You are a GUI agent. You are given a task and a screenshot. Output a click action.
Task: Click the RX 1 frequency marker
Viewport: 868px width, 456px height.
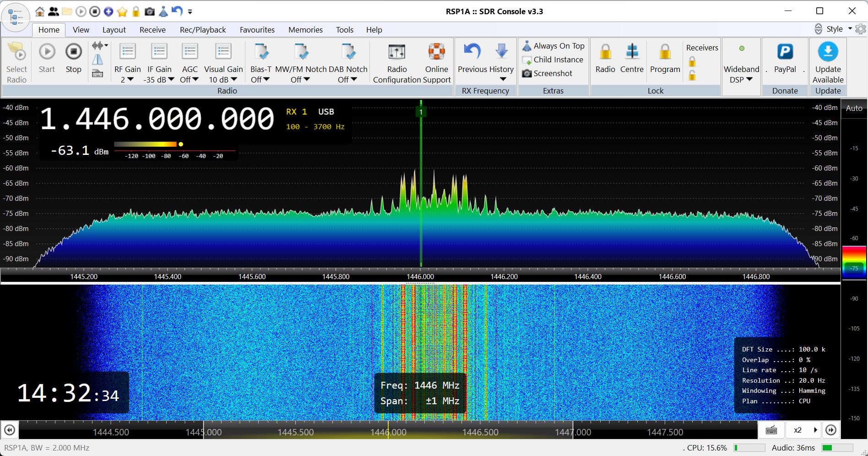coord(421,112)
